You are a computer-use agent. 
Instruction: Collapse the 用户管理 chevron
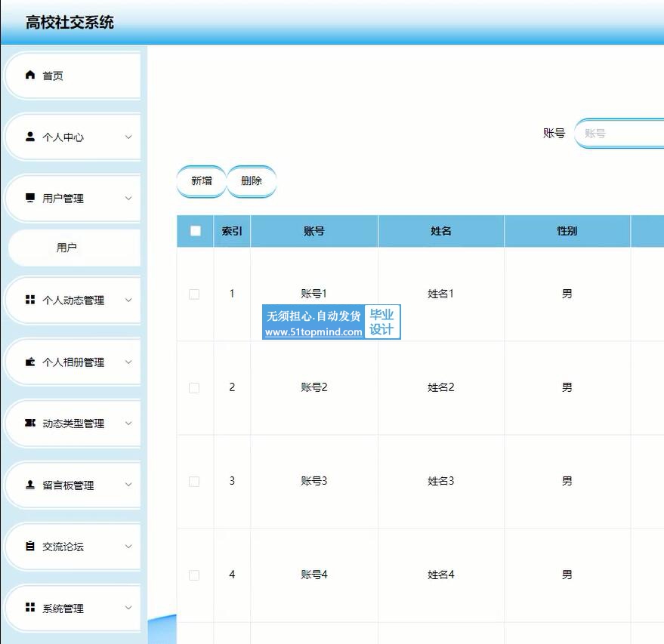(128, 198)
